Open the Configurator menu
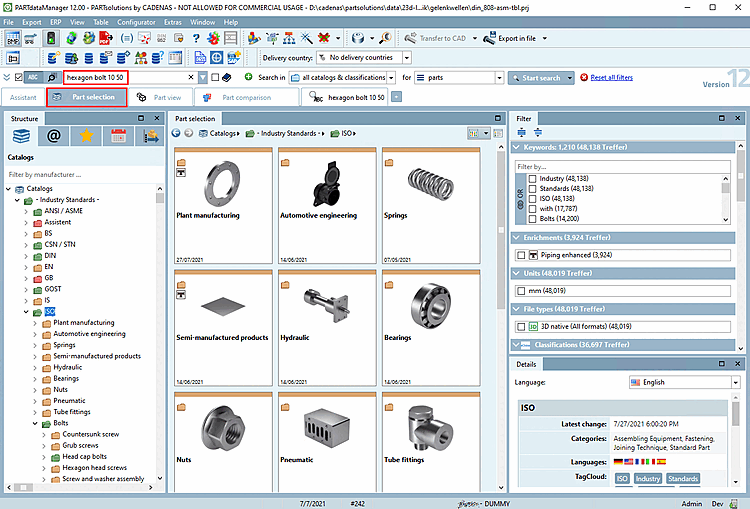Image resolution: width=750 pixels, height=509 pixels. point(136,22)
